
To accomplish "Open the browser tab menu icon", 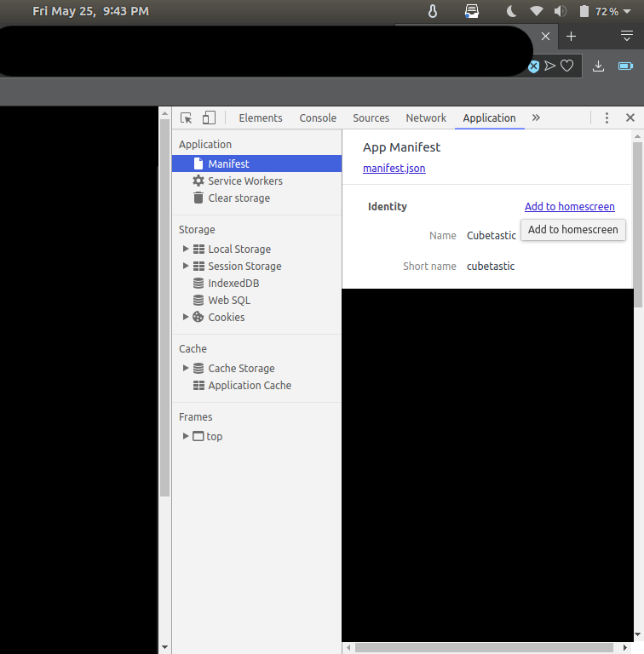I will (x=626, y=36).
